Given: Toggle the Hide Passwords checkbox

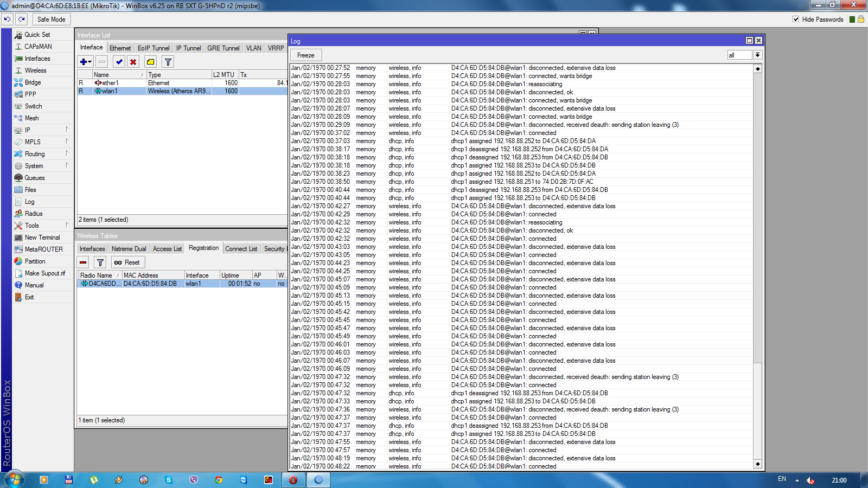Looking at the screenshot, I should coord(796,19).
